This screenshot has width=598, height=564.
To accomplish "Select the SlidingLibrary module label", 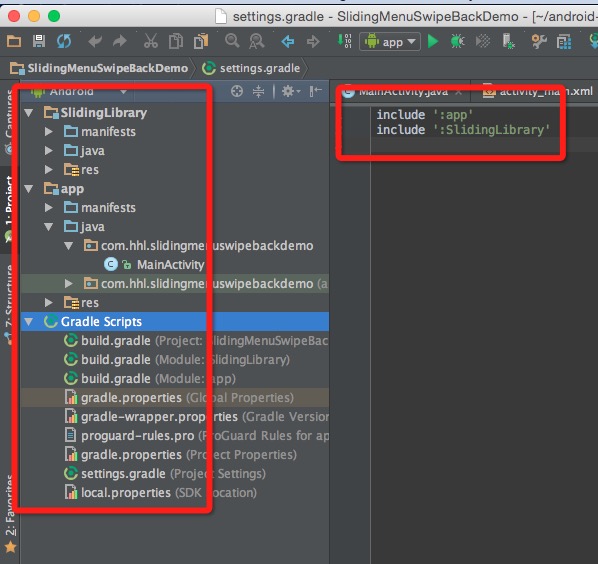I will click(x=103, y=112).
